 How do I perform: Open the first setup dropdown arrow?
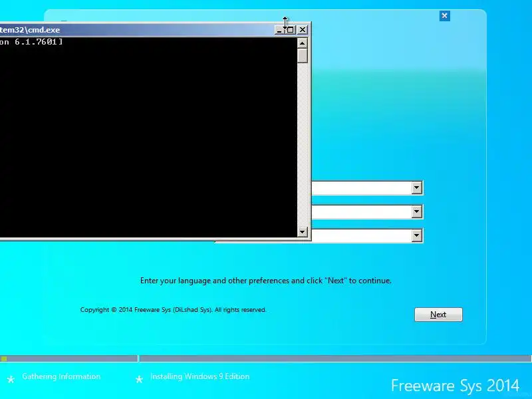417,188
